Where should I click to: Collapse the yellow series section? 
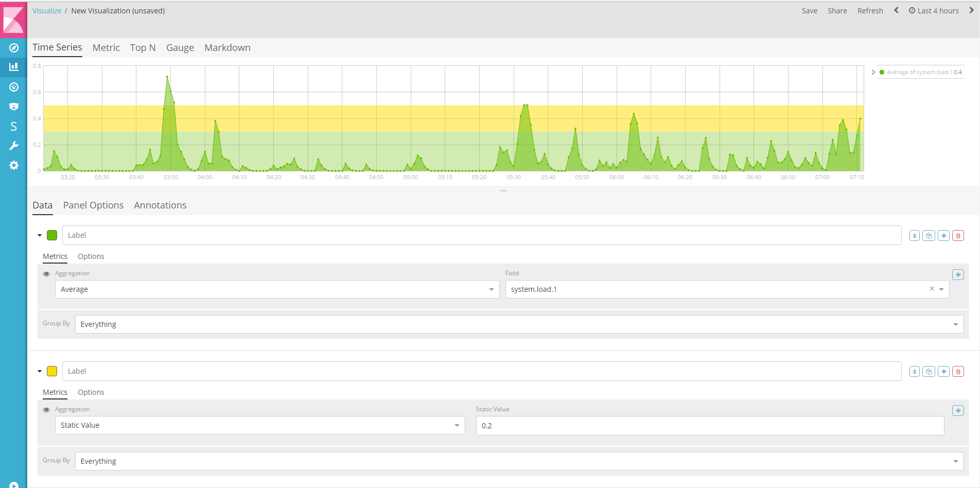pyautogui.click(x=40, y=371)
